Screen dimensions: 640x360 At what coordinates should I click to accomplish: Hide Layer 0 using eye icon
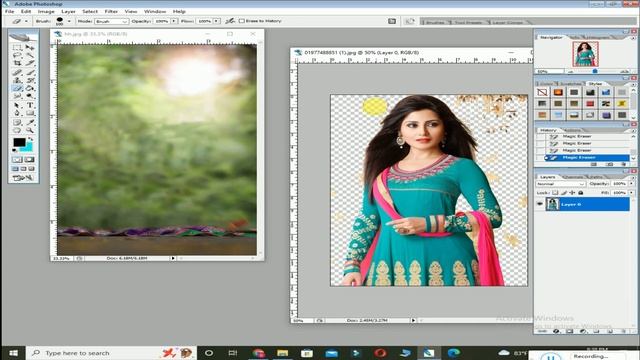540,204
